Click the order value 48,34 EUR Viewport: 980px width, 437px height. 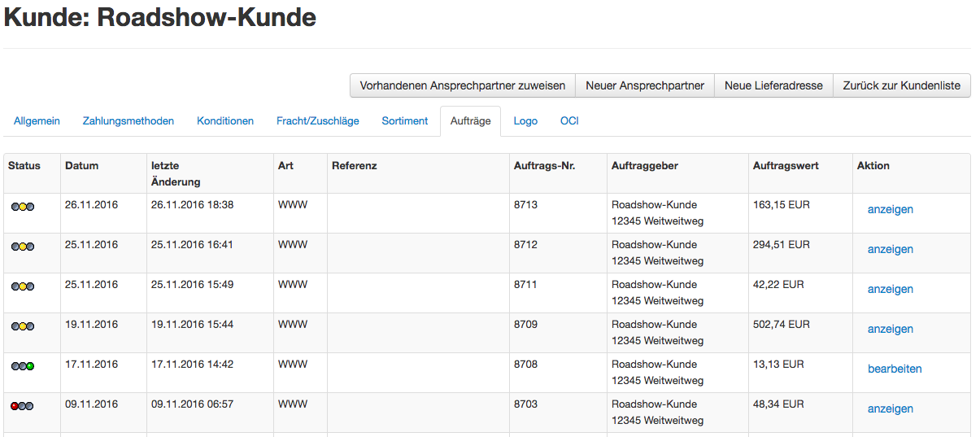pos(778,404)
